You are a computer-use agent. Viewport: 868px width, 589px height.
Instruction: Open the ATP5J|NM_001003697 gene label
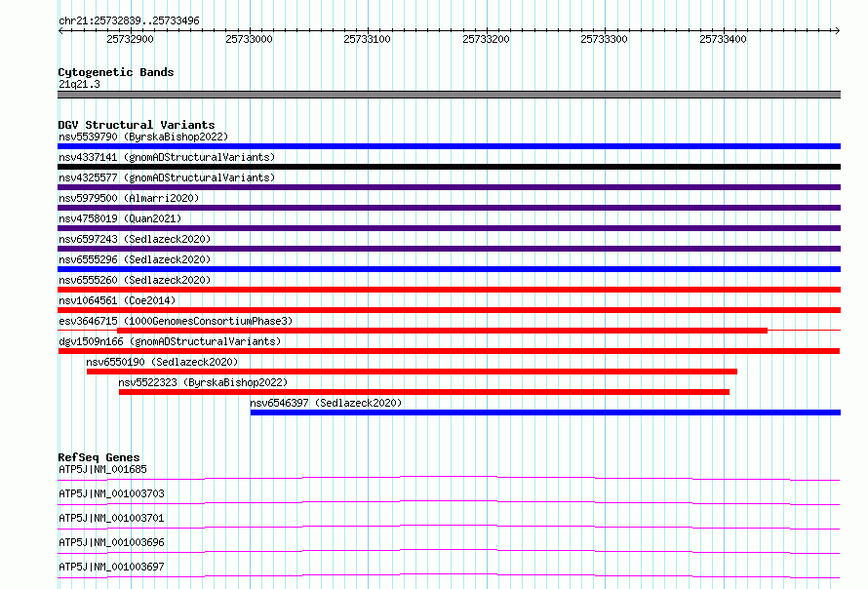coord(111,567)
